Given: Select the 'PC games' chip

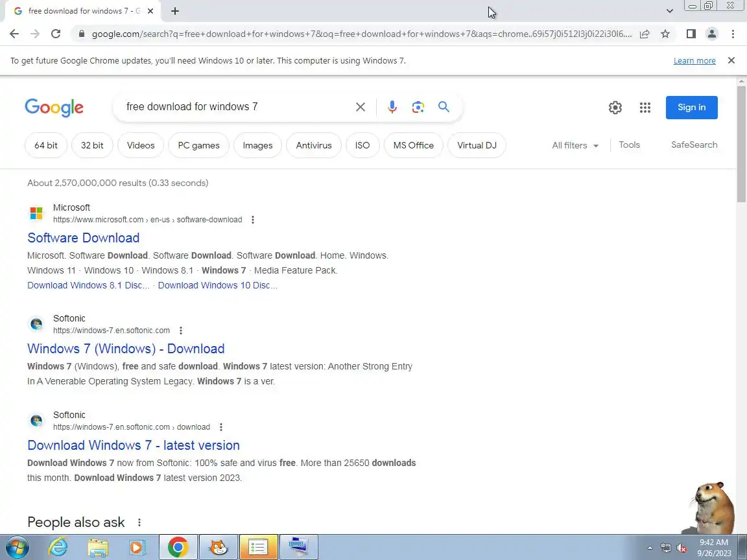Looking at the screenshot, I should [198, 145].
